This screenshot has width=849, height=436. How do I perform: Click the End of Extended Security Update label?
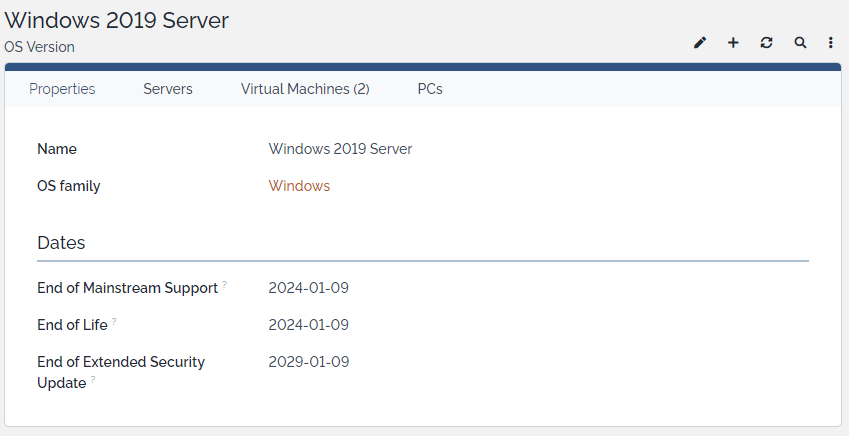pyautogui.click(x=121, y=372)
